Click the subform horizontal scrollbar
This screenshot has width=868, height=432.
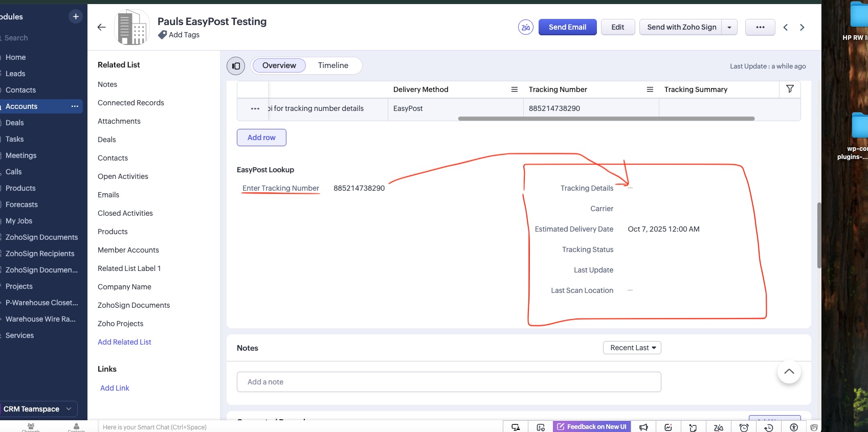pyautogui.click(x=607, y=119)
